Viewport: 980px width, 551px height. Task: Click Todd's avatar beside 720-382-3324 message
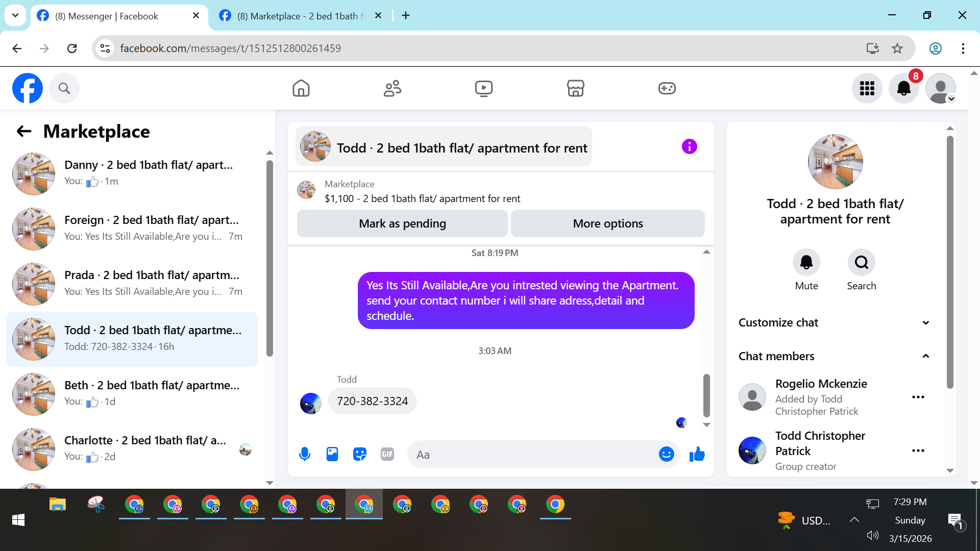point(311,403)
